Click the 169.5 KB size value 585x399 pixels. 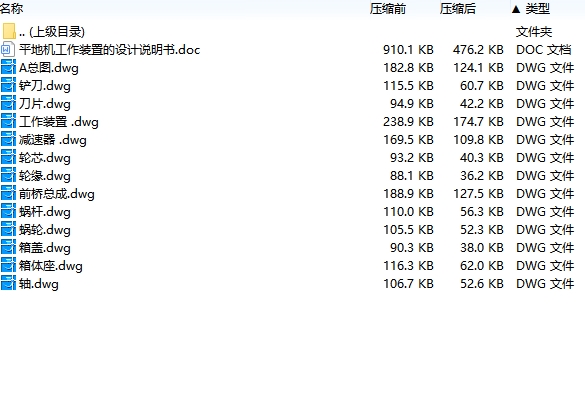point(408,140)
